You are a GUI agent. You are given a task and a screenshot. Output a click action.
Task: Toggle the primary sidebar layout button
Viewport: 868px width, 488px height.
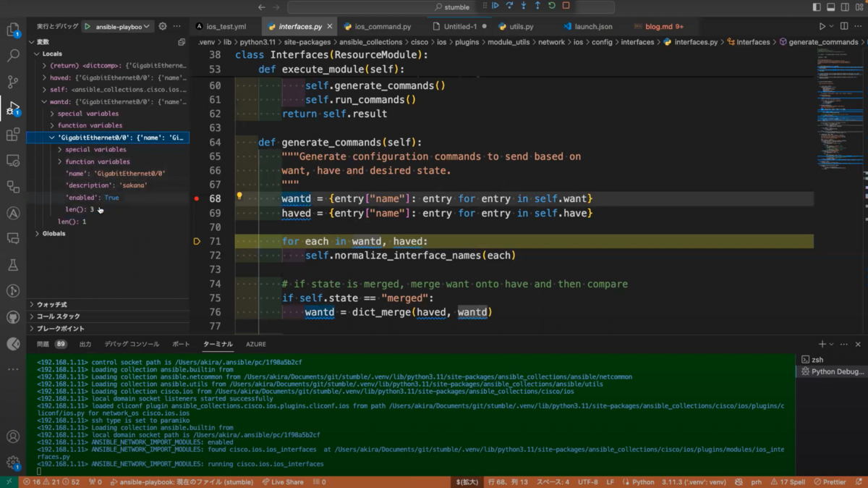coord(817,7)
